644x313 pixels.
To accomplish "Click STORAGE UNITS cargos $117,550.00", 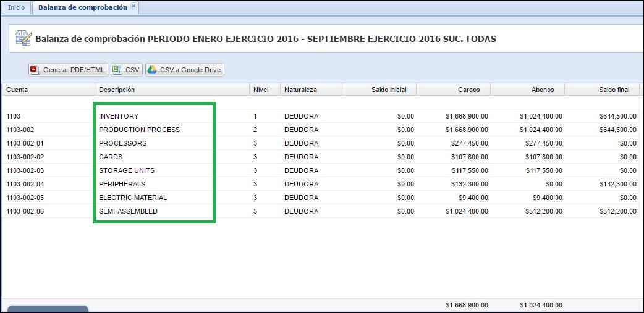I will (470, 170).
